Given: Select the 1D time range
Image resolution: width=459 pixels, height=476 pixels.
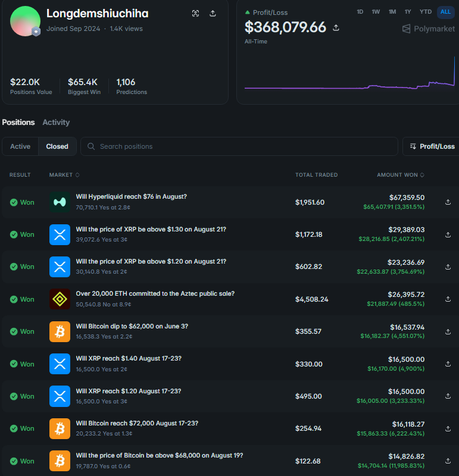Looking at the screenshot, I should point(360,12).
